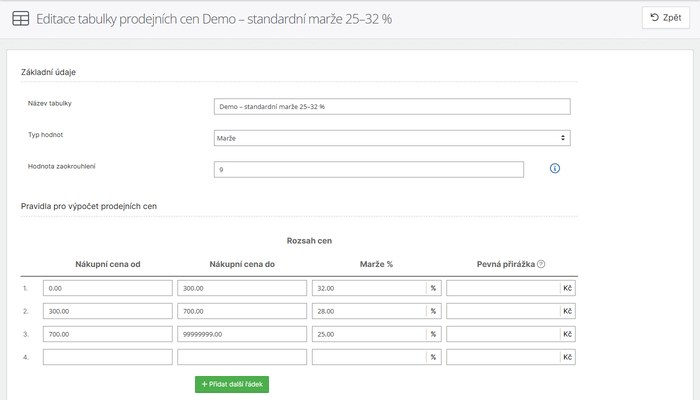Edit row 1 Marže value 32.00
The image size is (700, 400).
[x=369, y=288]
